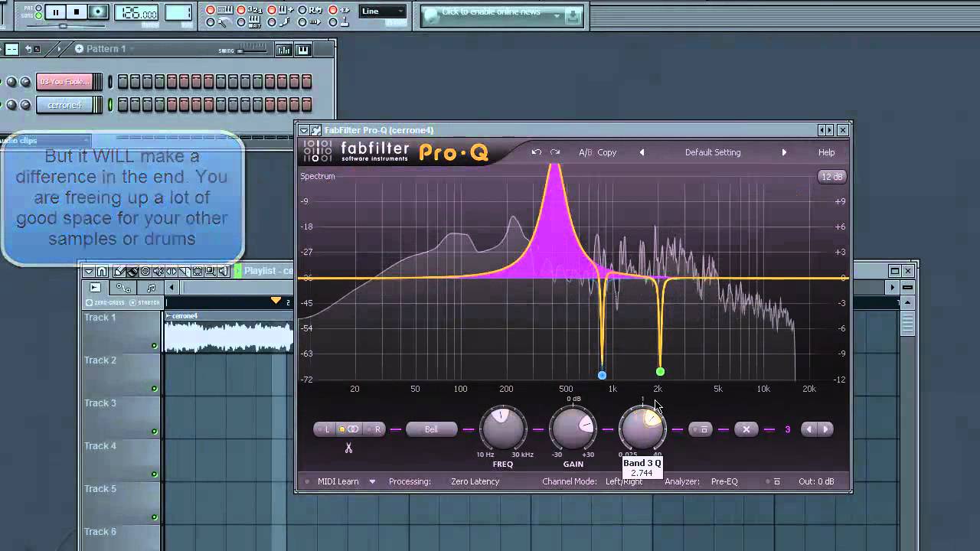Select the 03-You Foole channel button
Image resolution: width=980 pixels, height=551 pixels.
[65, 81]
